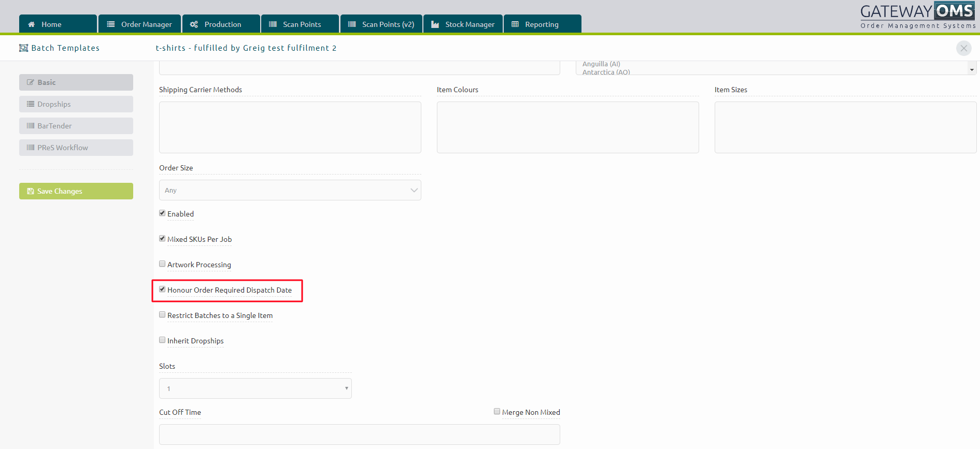Screen dimensions: 980x449
Task: Enable Artwork Processing checkbox
Action: 162,264
